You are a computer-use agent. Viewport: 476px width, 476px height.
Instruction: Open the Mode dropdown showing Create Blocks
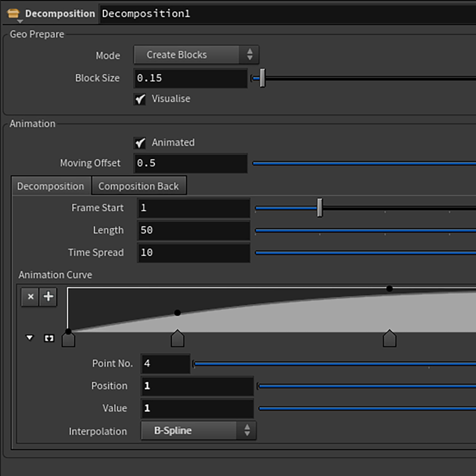point(196,55)
